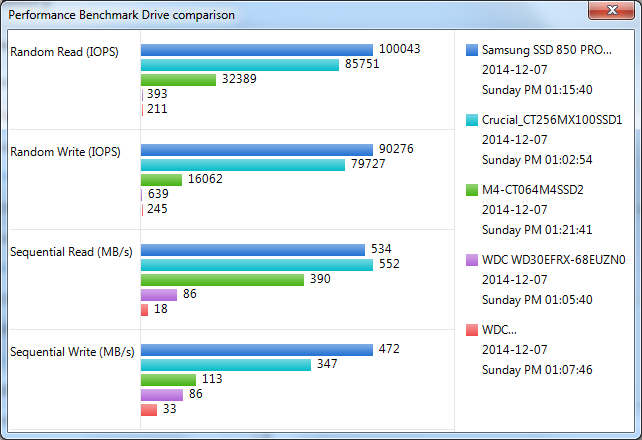Select the Crucial_CT256MX100SSD1 legend label

point(552,120)
